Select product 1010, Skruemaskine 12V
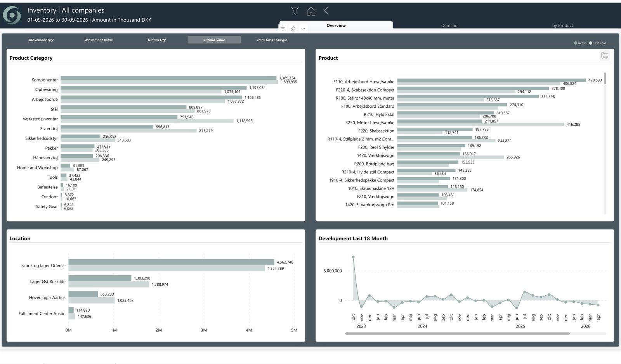 click(371, 188)
